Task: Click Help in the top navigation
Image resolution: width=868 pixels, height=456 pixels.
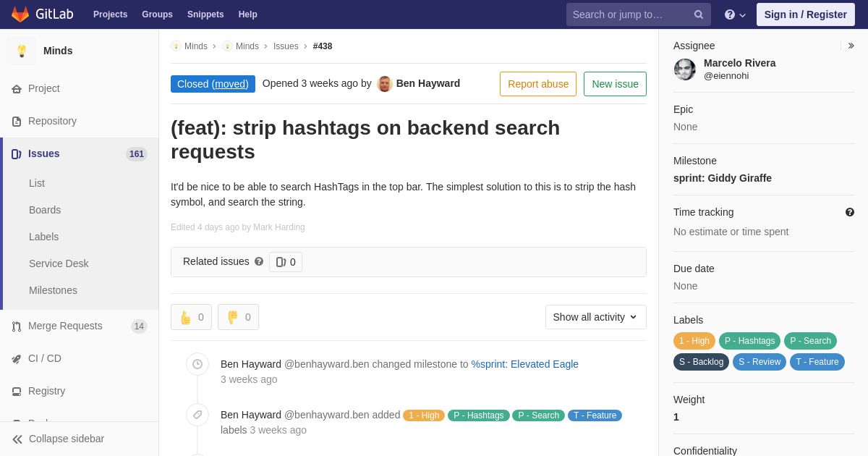Action: click(x=248, y=14)
